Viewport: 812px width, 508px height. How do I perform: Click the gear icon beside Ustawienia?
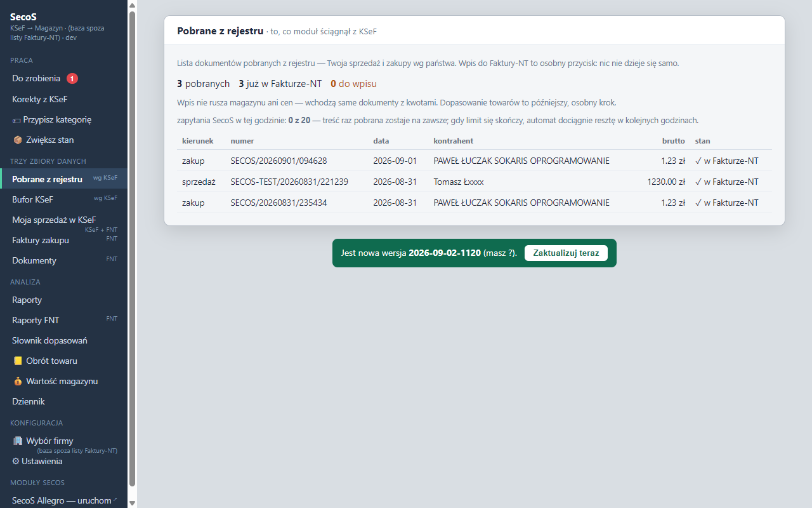pyautogui.click(x=16, y=461)
